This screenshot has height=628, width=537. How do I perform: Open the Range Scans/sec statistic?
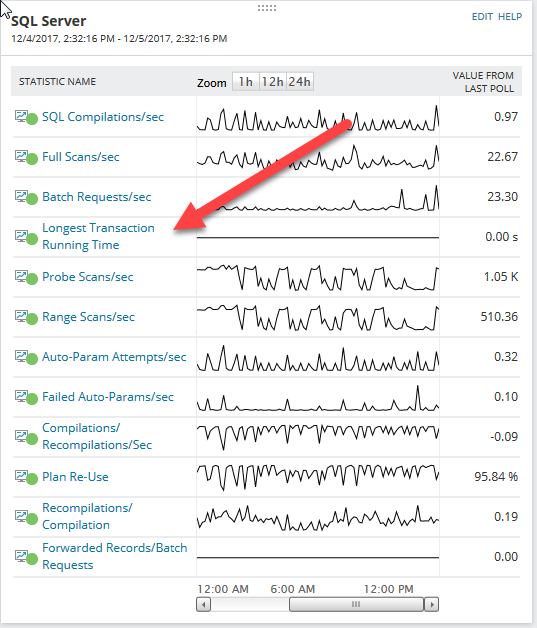(88, 316)
